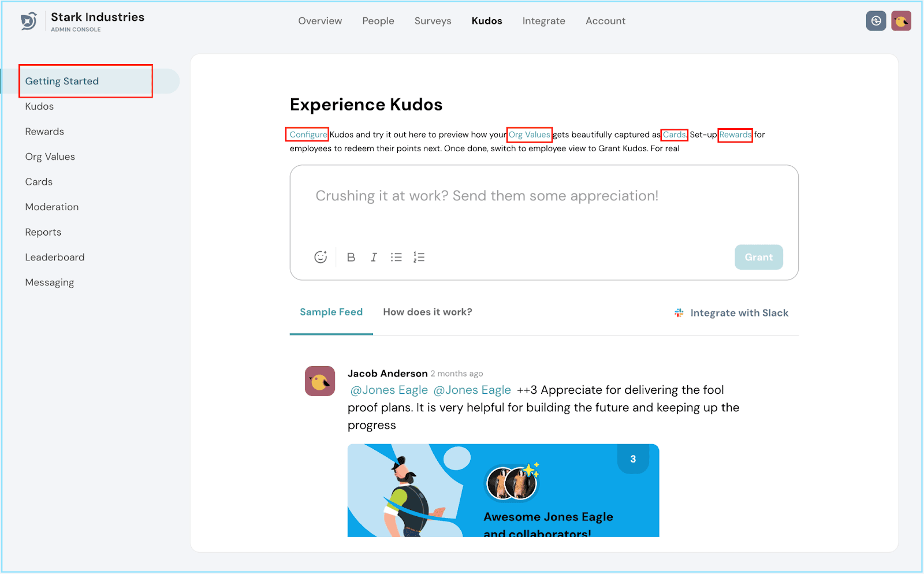924x574 pixels.
Task: Open the Surveys menu
Action: tap(433, 21)
